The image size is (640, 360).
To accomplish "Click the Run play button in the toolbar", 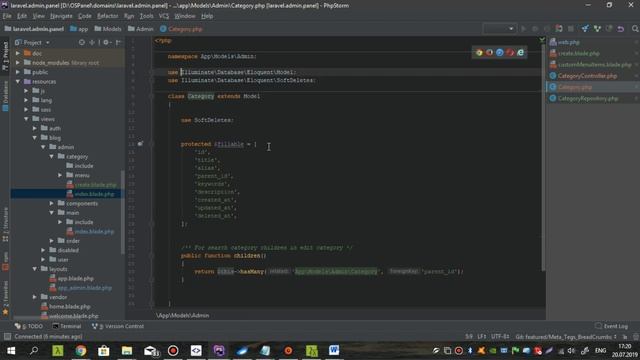I will [x=523, y=29].
